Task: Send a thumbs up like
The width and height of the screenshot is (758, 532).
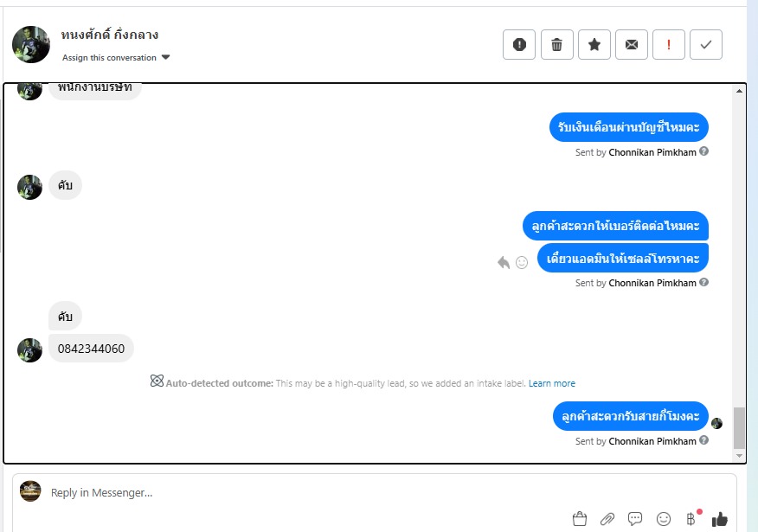Action: click(x=719, y=519)
